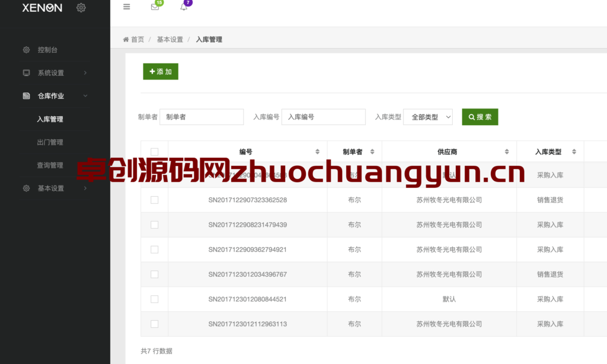607x364 pixels.
Task: Select the 查询管理 submenu item
Action: pos(50,165)
